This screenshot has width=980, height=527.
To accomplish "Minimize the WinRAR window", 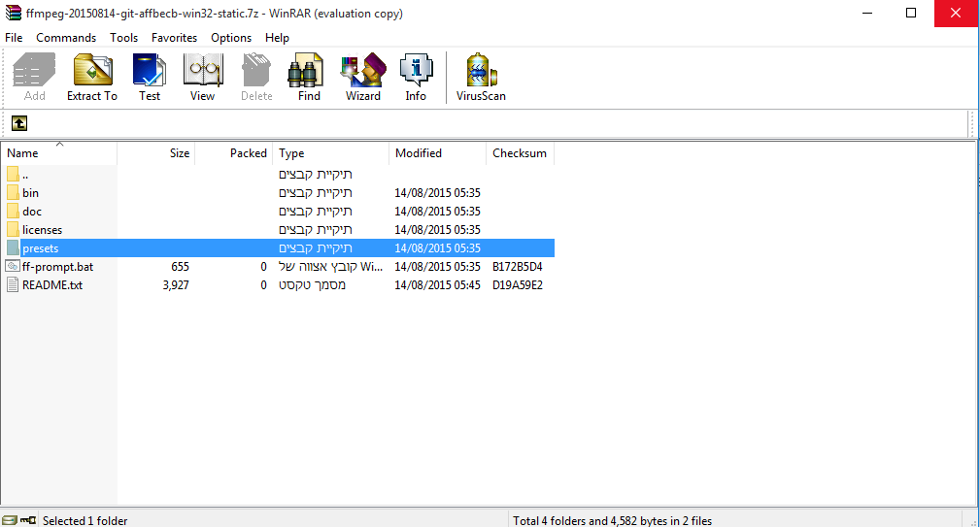I will [867, 14].
